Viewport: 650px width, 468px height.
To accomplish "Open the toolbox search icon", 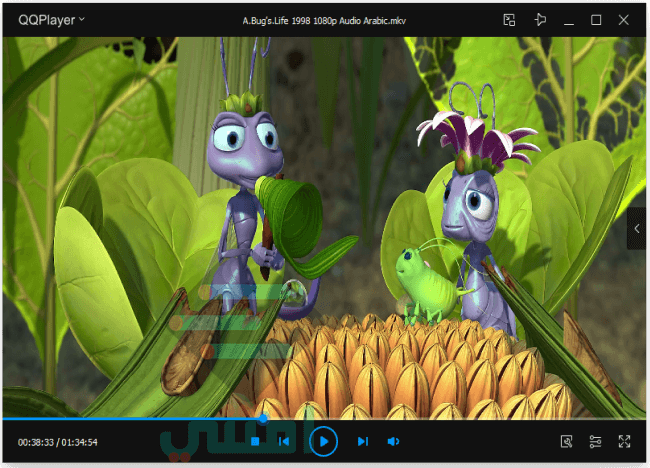I will (x=566, y=441).
